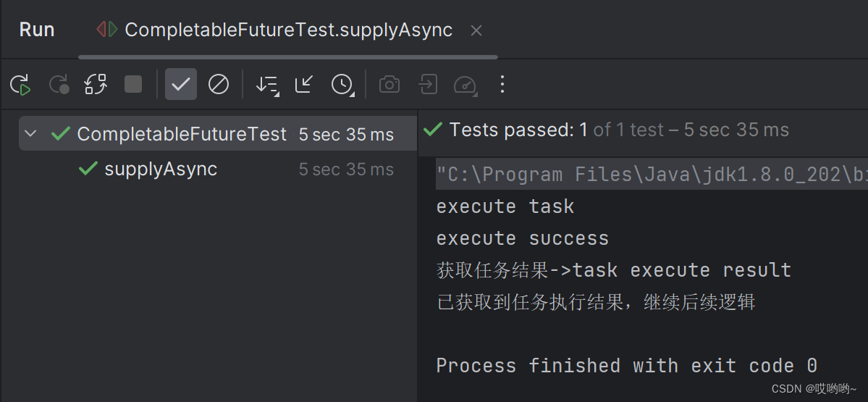The width and height of the screenshot is (868, 402).
Task: Select the CompletableFutureTest.supplyAsync run tab
Action: coord(288,30)
